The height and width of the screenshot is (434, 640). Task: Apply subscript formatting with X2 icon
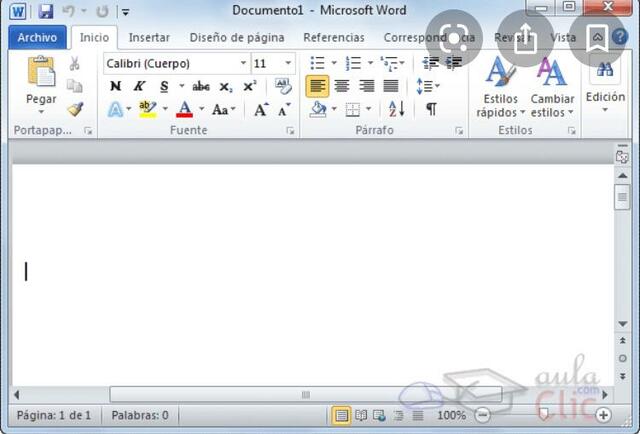(226, 87)
